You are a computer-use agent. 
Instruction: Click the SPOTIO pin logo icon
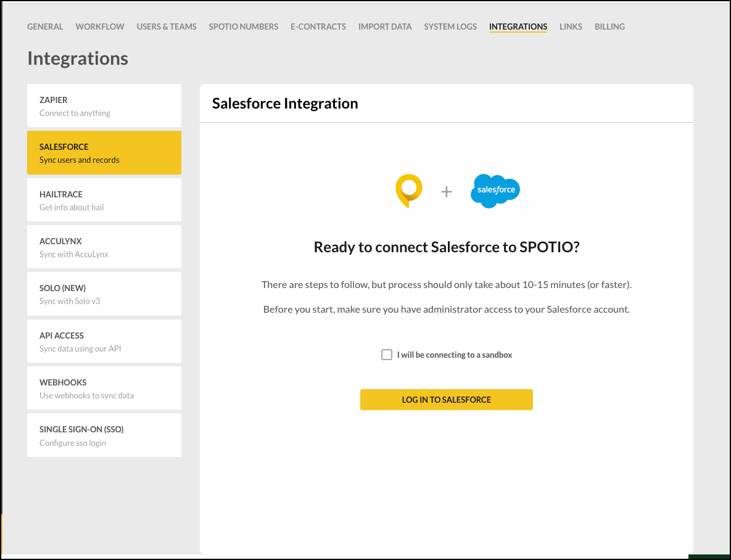409,191
